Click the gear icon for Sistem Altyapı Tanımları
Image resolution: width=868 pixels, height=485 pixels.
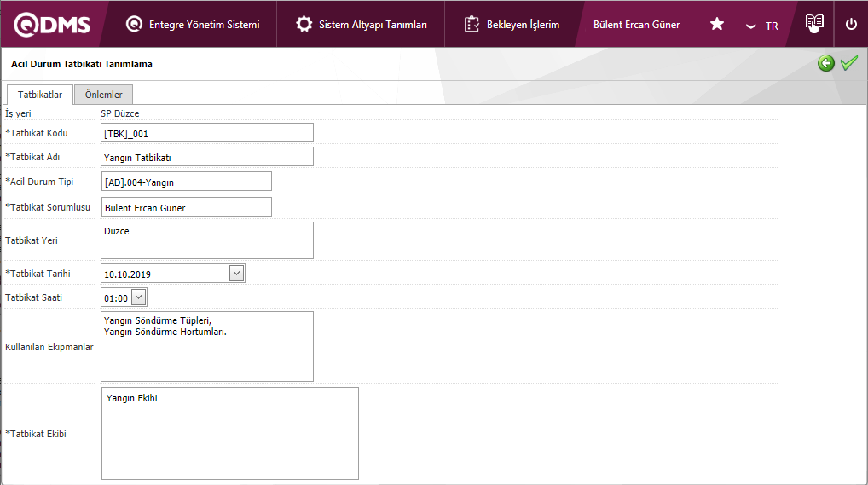tap(304, 25)
